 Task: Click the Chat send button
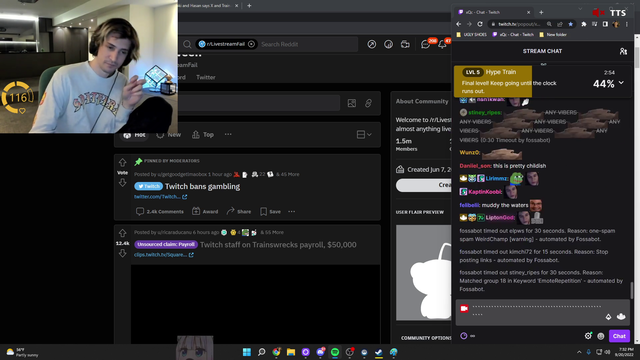619,336
